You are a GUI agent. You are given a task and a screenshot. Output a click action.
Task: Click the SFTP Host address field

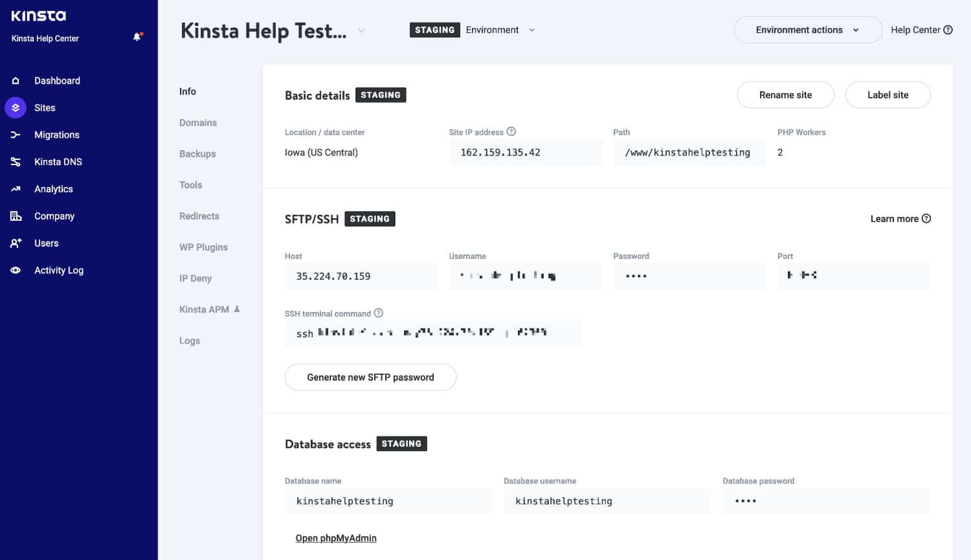(361, 276)
